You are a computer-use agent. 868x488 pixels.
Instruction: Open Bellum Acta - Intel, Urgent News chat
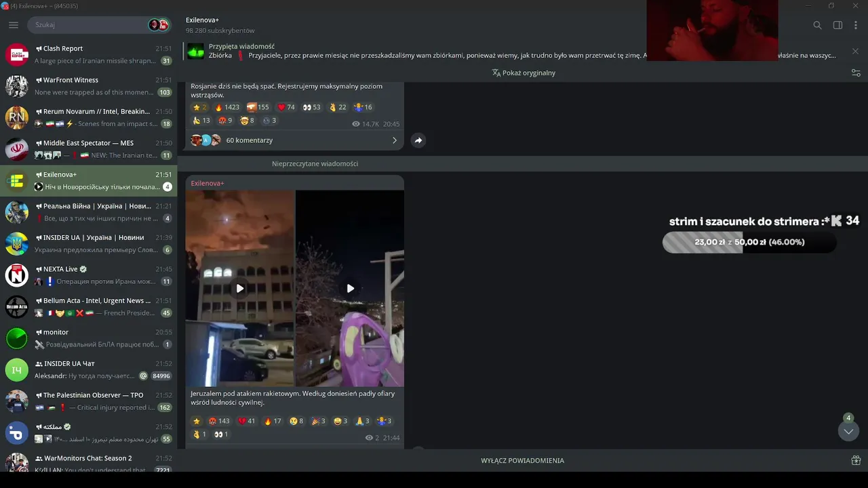[x=89, y=306]
